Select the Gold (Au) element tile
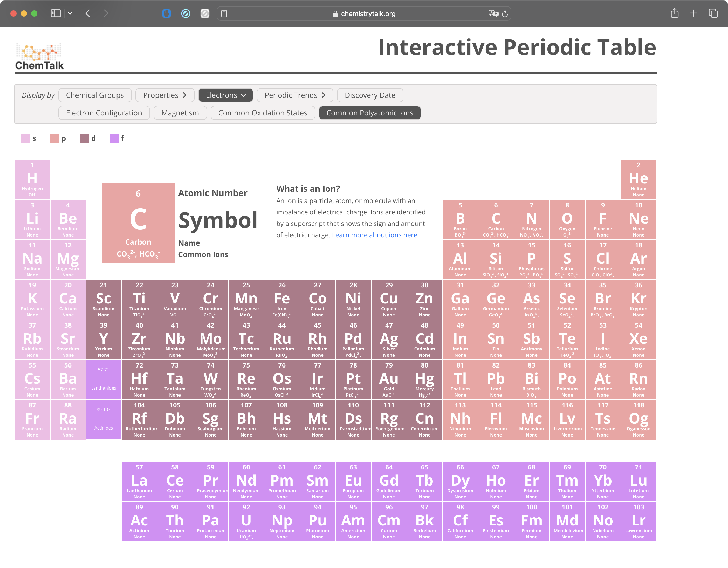The height and width of the screenshot is (568, 728). (x=389, y=379)
